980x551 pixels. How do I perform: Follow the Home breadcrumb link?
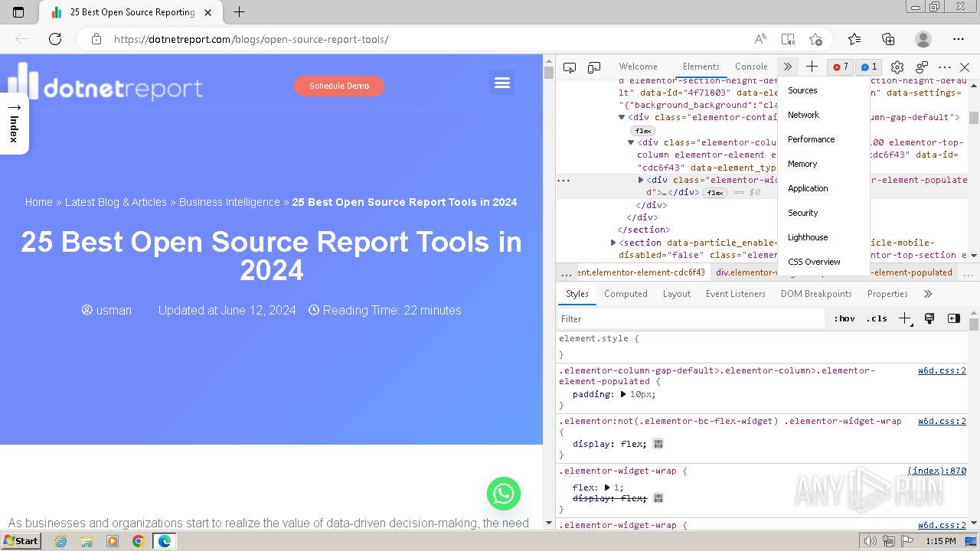[38, 202]
